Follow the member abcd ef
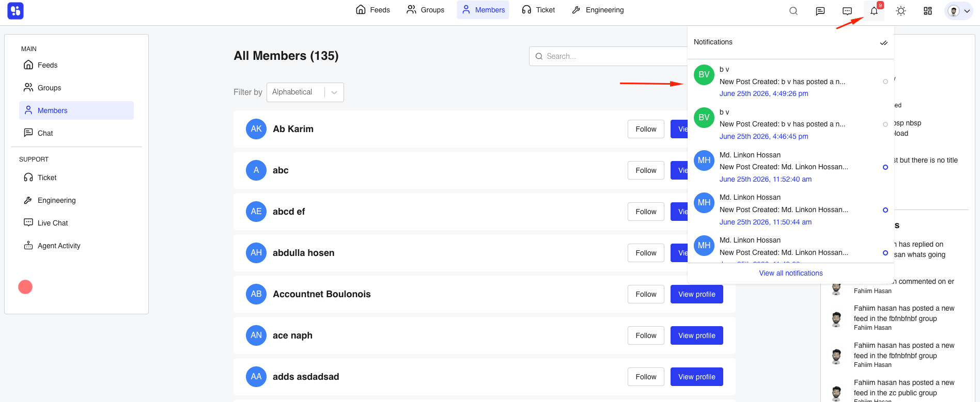980x402 pixels. 646,212
